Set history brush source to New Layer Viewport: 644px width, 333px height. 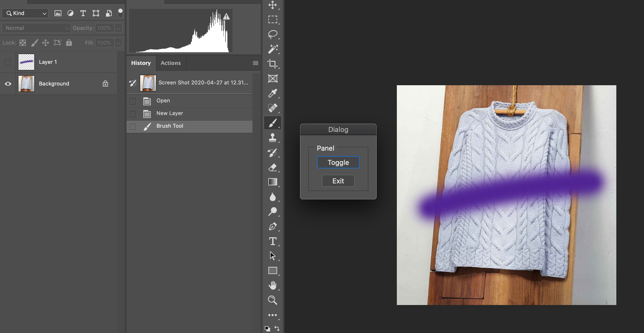point(133,114)
